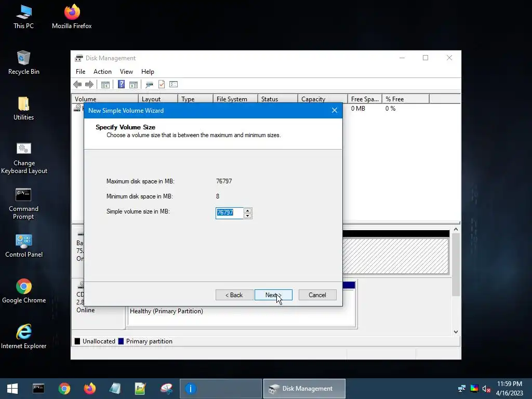Open Control Panel desktop icon
The image size is (532, 399).
tap(24, 246)
